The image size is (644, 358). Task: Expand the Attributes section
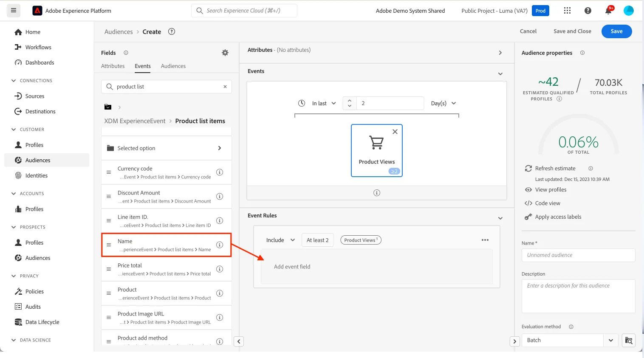[500, 53]
